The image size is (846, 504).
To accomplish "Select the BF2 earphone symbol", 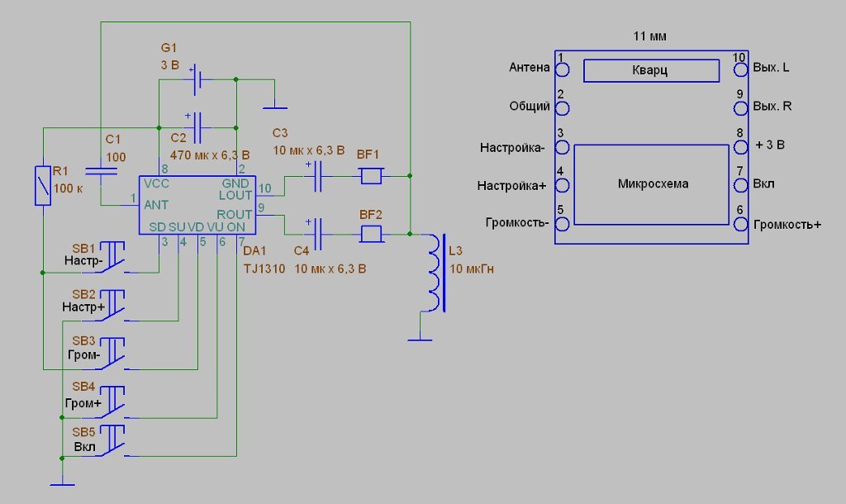I will 371,234.
